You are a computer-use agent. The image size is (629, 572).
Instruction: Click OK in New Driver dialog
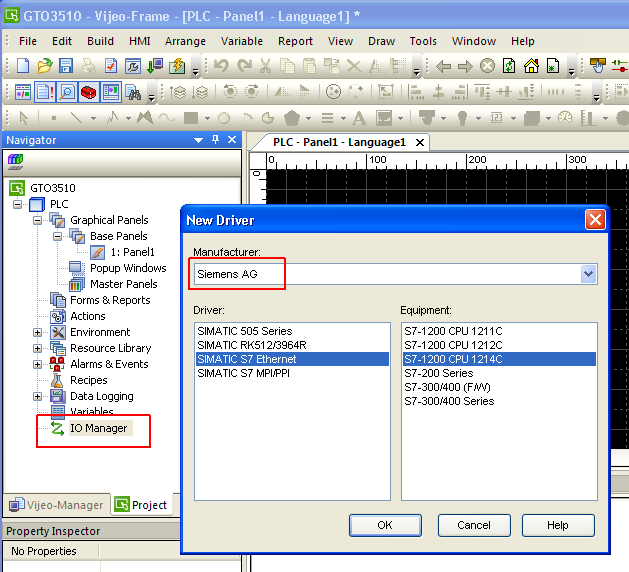(385, 525)
